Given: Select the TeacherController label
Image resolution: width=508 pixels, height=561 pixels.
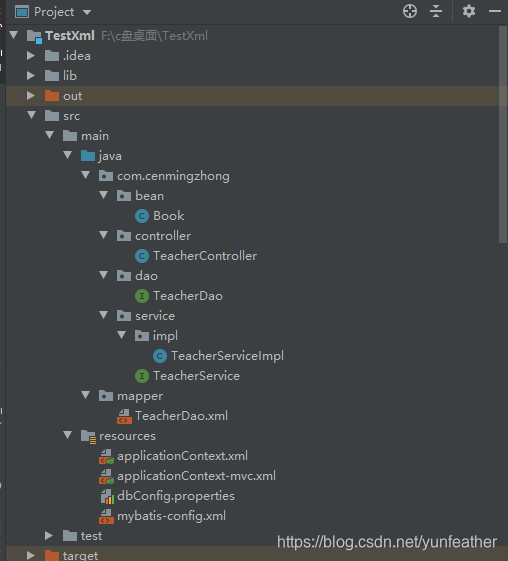Looking at the screenshot, I should click(205, 256).
